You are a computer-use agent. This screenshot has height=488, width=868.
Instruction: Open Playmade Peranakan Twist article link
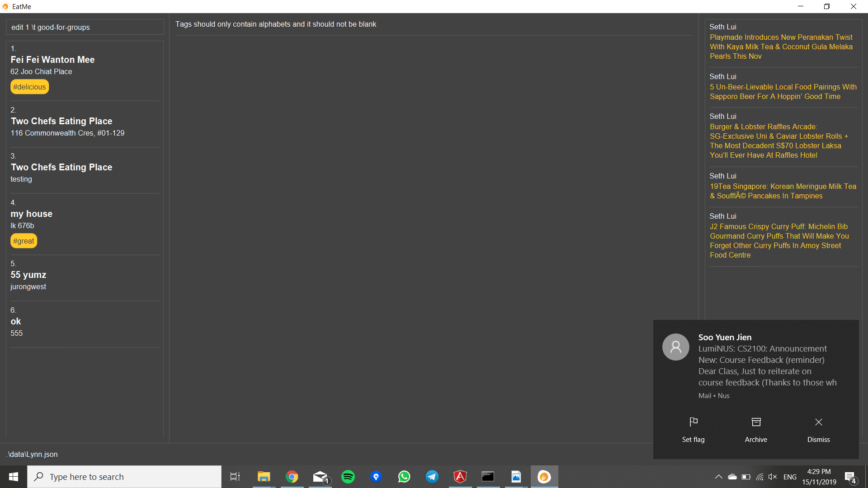click(x=781, y=47)
